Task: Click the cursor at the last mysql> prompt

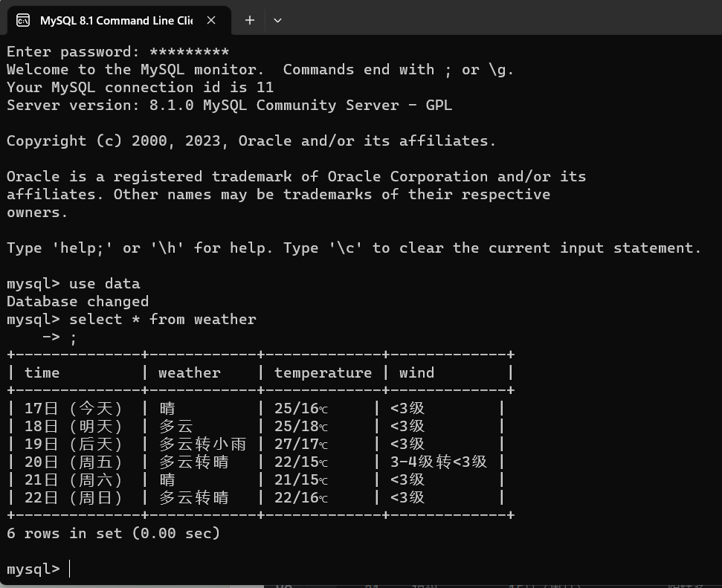Action: click(x=69, y=569)
